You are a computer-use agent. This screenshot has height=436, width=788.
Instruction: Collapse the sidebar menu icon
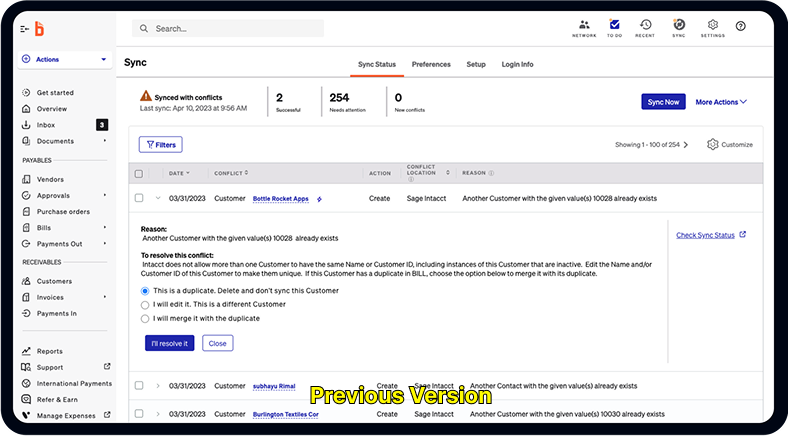pyautogui.click(x=25, y=29)
